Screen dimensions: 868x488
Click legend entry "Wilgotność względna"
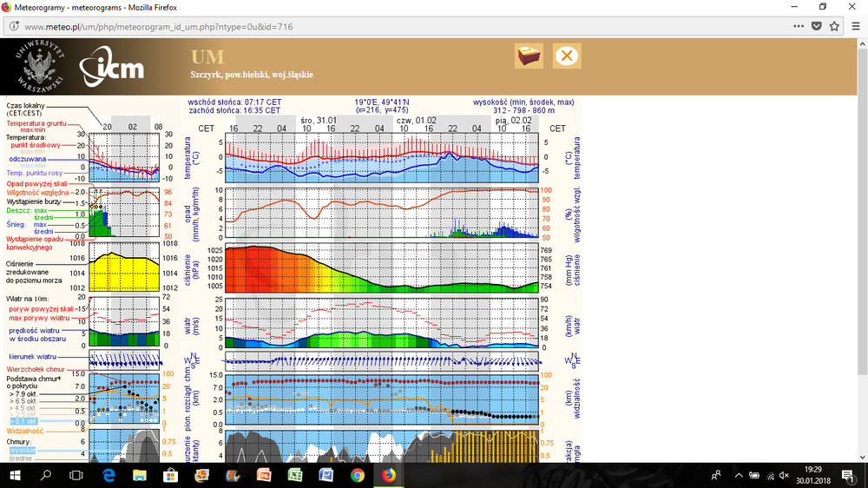tap(37, 193)
